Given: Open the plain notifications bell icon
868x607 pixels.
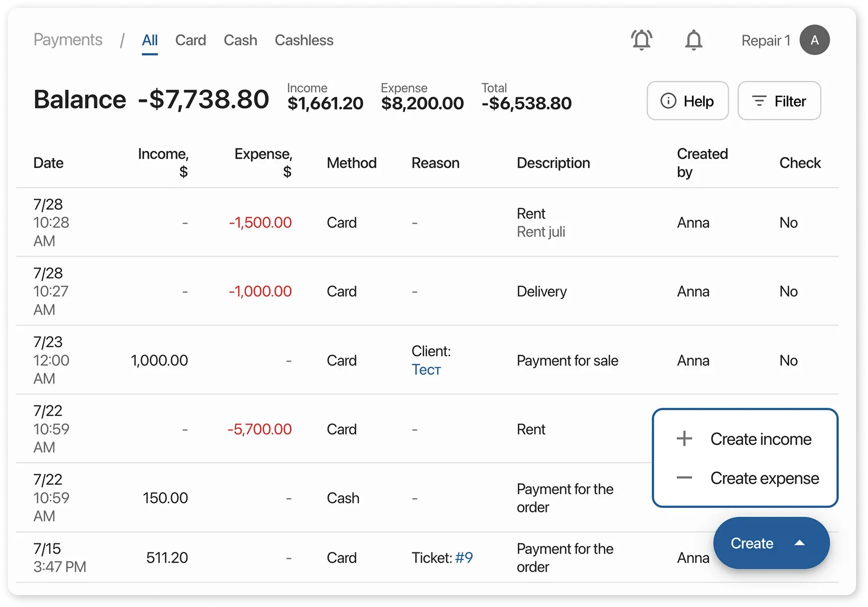Looking at the screenshot, I should point(694,40).
